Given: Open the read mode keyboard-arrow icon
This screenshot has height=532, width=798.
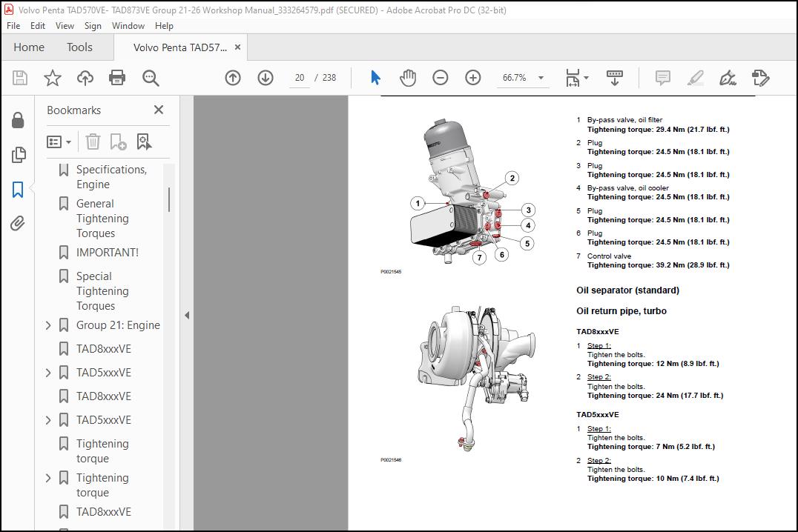Looking at the screenshot, I should (614, 78).
